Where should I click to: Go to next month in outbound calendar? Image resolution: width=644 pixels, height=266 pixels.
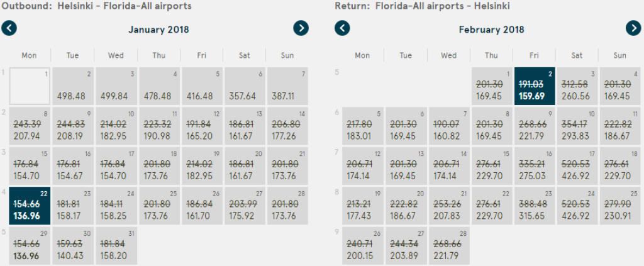[x=302, y=28]
